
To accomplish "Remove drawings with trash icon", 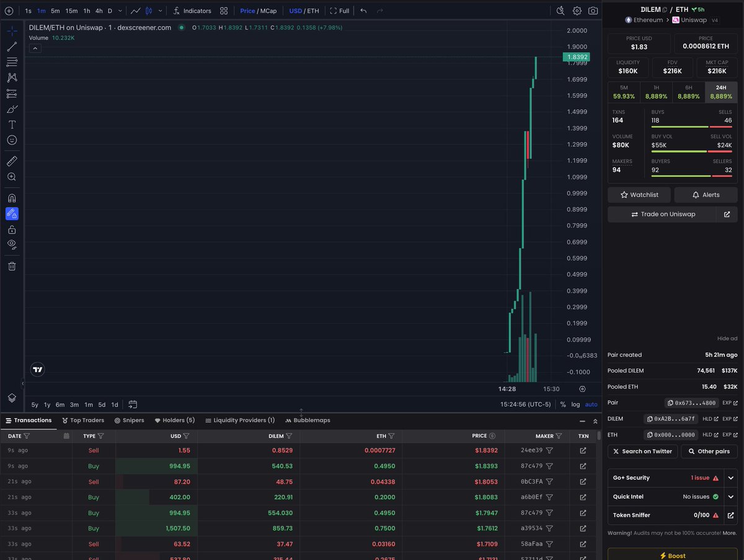I will pyautogui.click(x=12, y=266).
